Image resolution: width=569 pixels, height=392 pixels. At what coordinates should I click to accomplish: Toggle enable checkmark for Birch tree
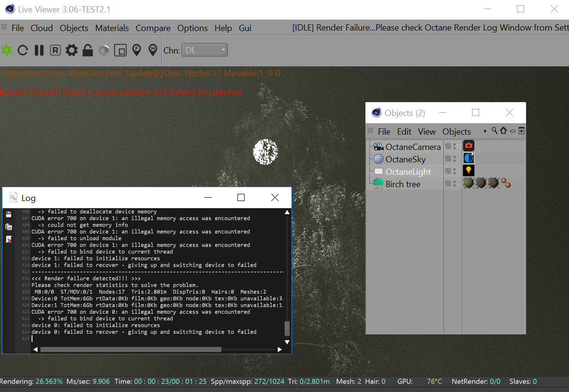(x=459, y=184)
